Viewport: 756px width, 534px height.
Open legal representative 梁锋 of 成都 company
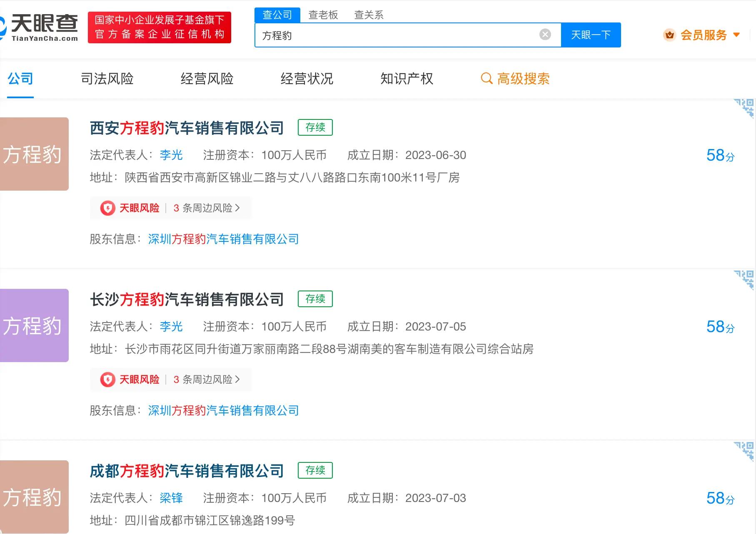pyautogui.click(x=171, y=498)
